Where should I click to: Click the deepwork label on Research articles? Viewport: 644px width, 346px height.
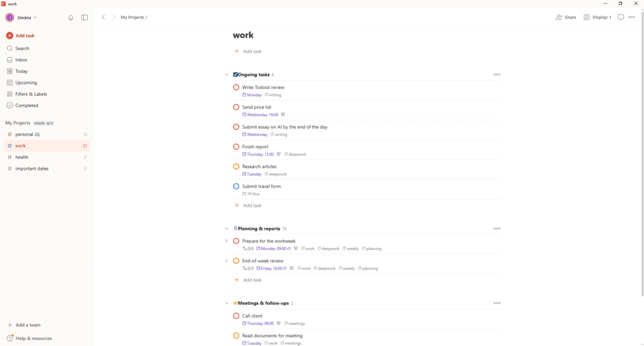pos(275,174)
